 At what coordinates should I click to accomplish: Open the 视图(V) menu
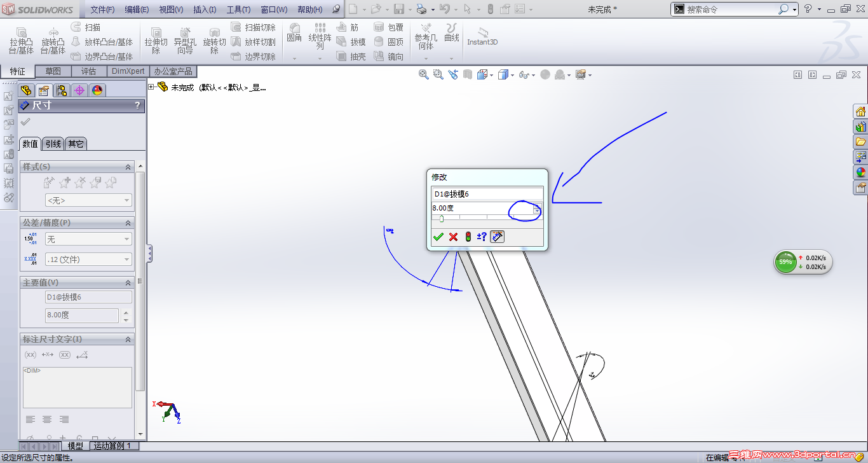pos(171,10)
